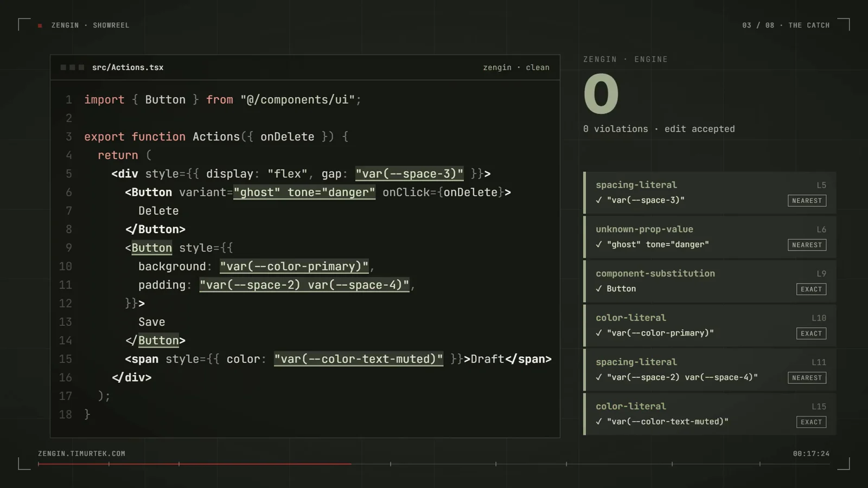
Task: Click highlighted "var(--color-text-muted)" on line 15
Action: 359,359
